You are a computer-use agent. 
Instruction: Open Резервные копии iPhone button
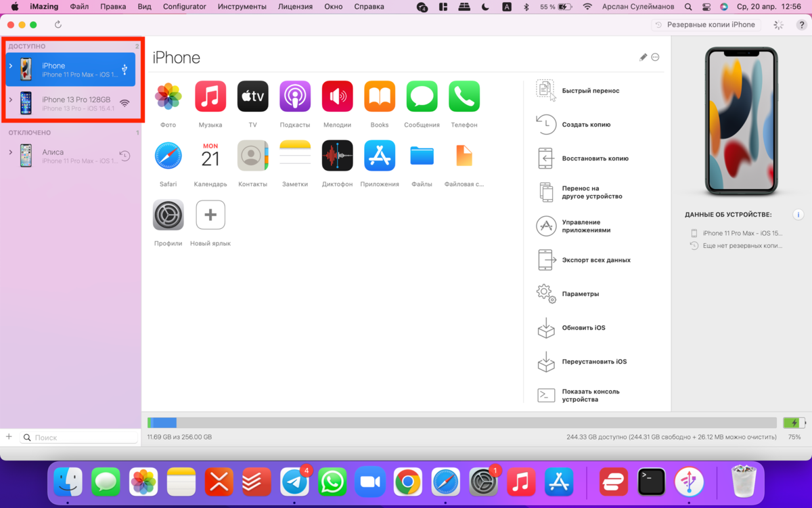pyautogui.click(x=706, y=24)
